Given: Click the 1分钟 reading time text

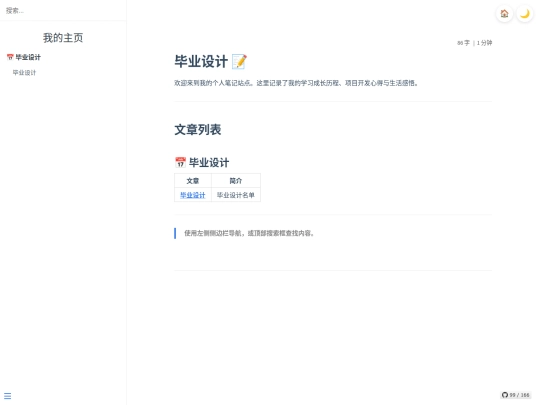Looking at the screenshot, I should (x=485, y=43).
